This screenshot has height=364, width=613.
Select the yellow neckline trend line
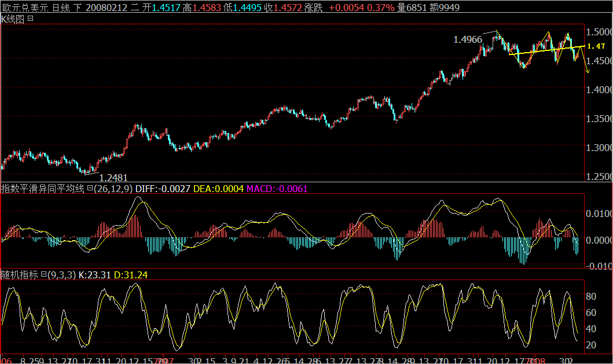(x=546, y=50)
